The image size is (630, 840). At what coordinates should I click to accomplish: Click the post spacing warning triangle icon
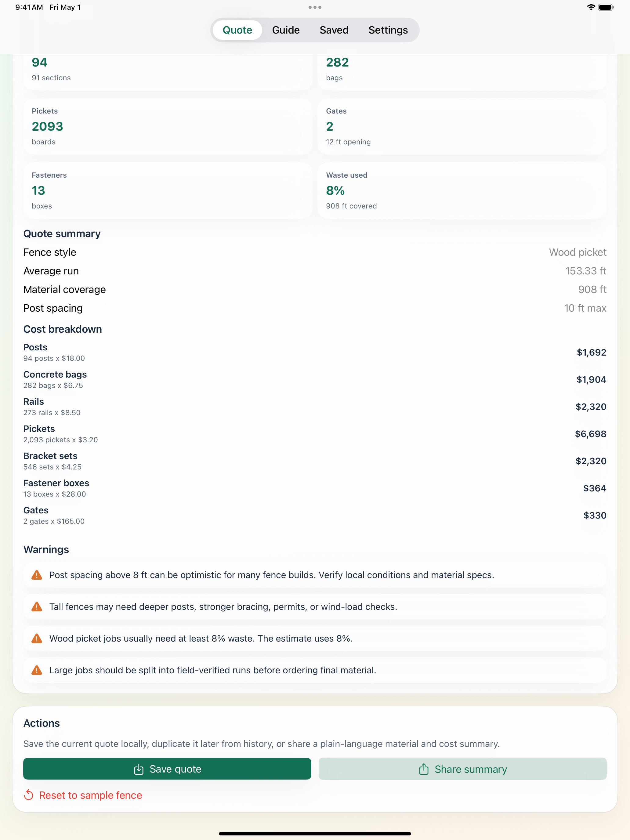[x=37, y=575]
